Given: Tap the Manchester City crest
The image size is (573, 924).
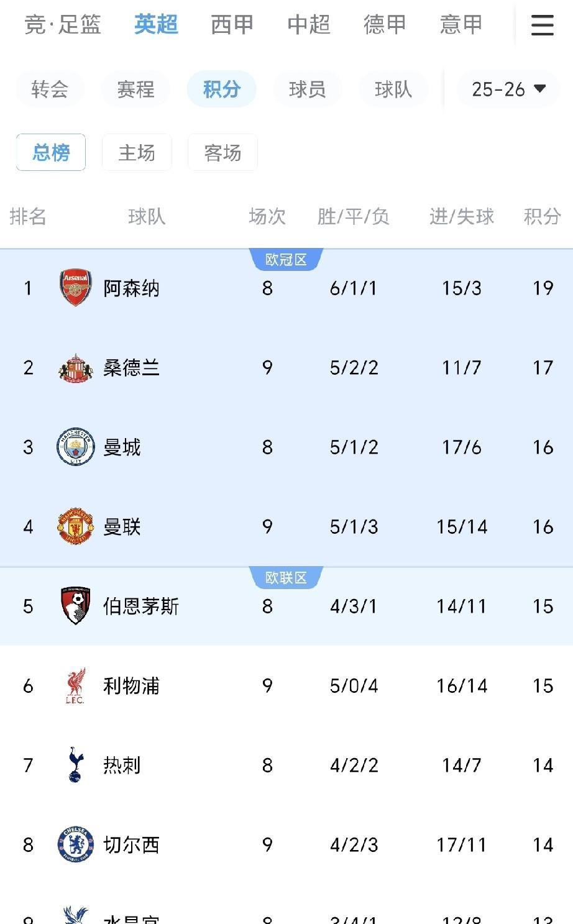Looking at the screenshot, I should [x=75, y=447].
